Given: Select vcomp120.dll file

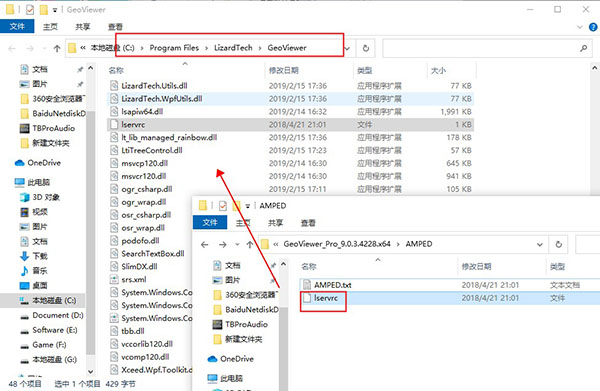Looking at the screenshot, I should click(145, 357).
